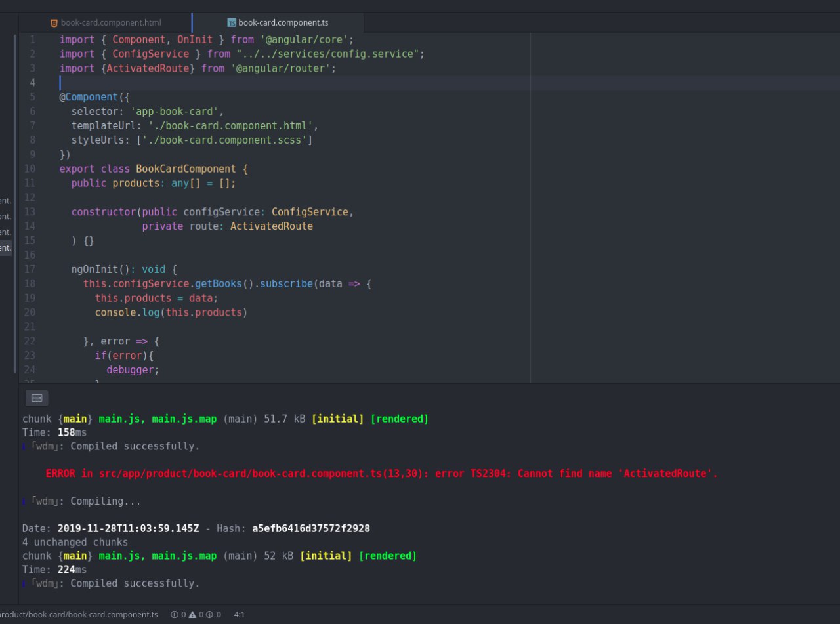The height and width of the screenshot is (624, 840).
Task: Open the 4:1 cursor position indicator
Action: tap(240, 615)
